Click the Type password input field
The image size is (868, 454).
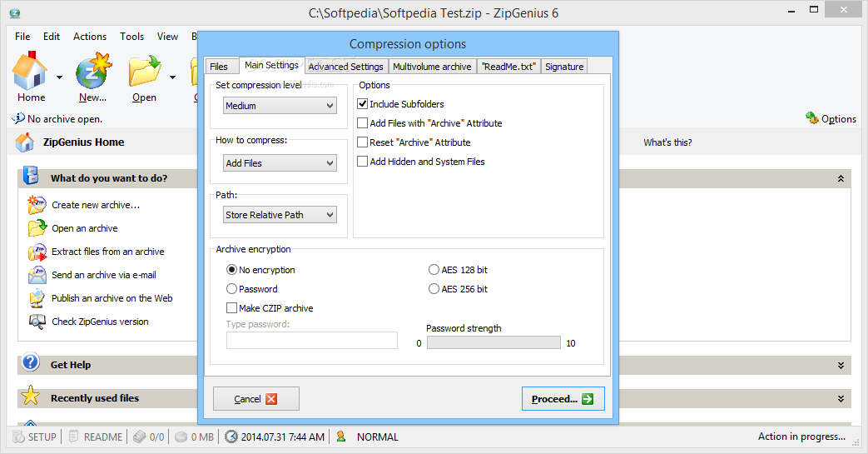[x=312, y=340]
